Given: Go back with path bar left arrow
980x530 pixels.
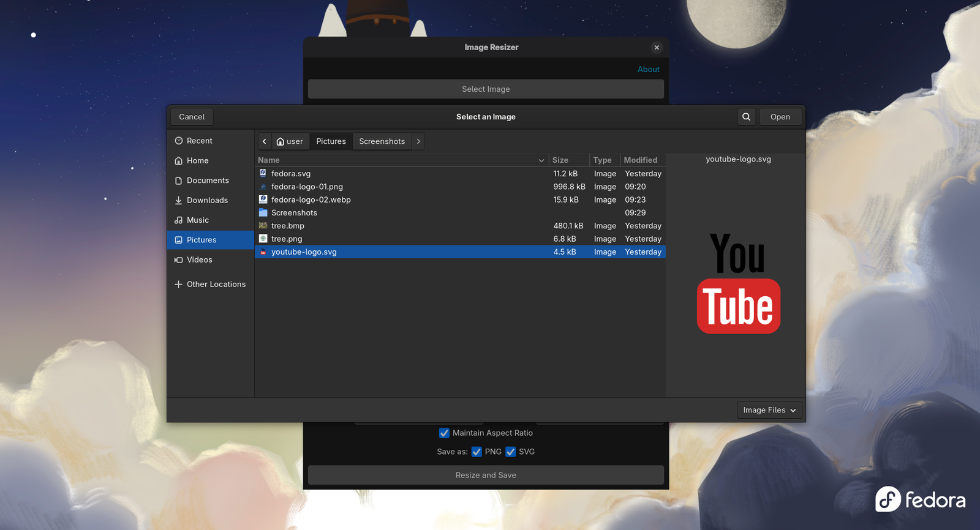Looking at the screenshot, I should click(x=265, y=141).
